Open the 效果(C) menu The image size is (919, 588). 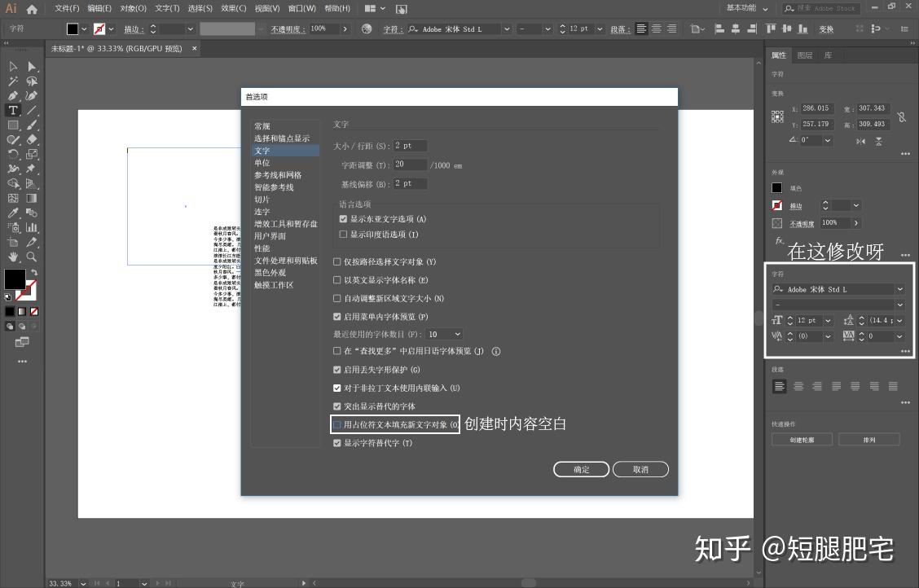233,8
